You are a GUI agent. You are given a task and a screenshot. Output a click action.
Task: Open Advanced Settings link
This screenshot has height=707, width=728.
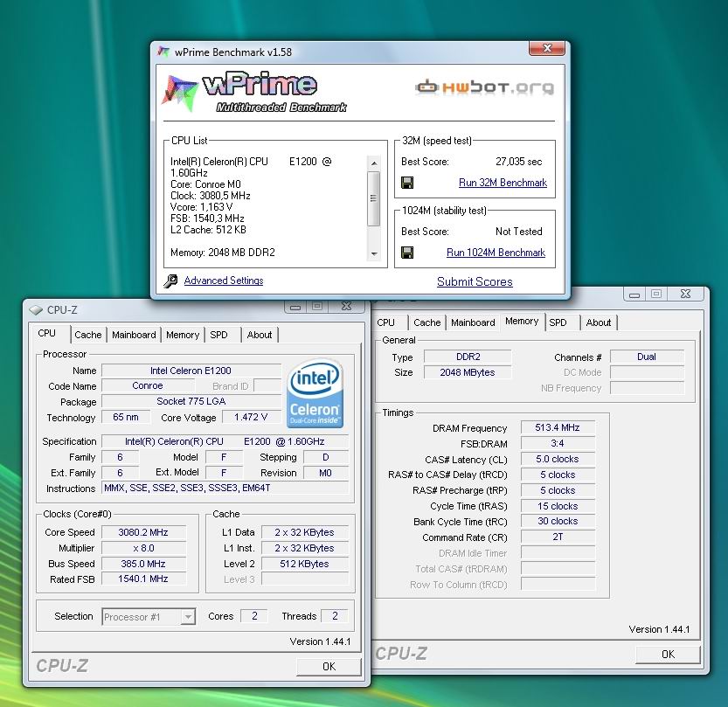224,281
